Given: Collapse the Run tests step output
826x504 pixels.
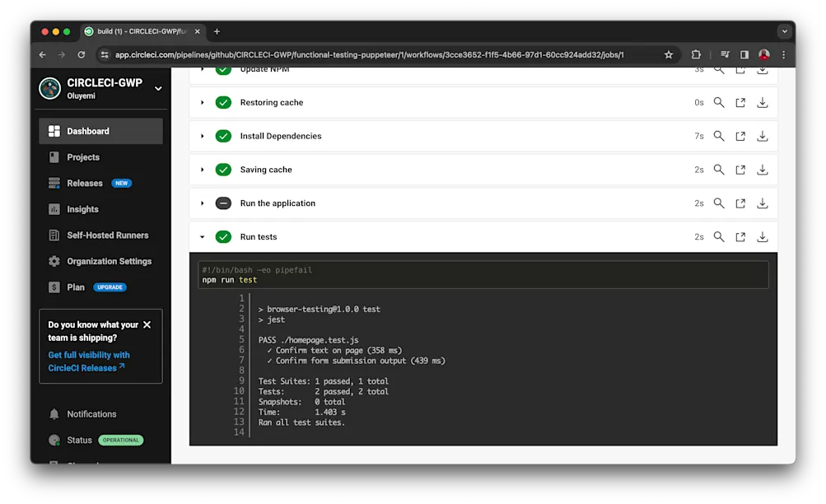Looking at the screenshot, I should pos(203,236).
